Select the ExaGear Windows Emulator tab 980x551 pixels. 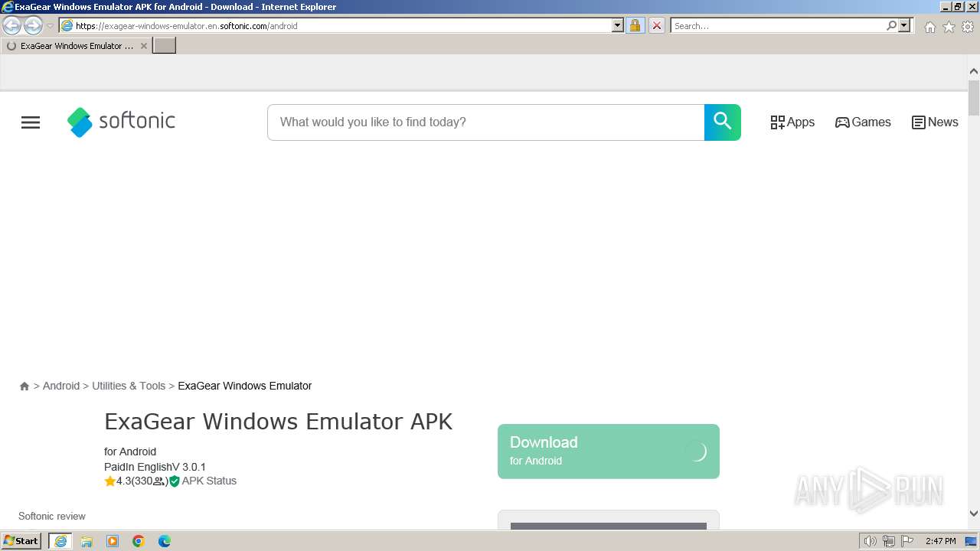pos(77,46)
